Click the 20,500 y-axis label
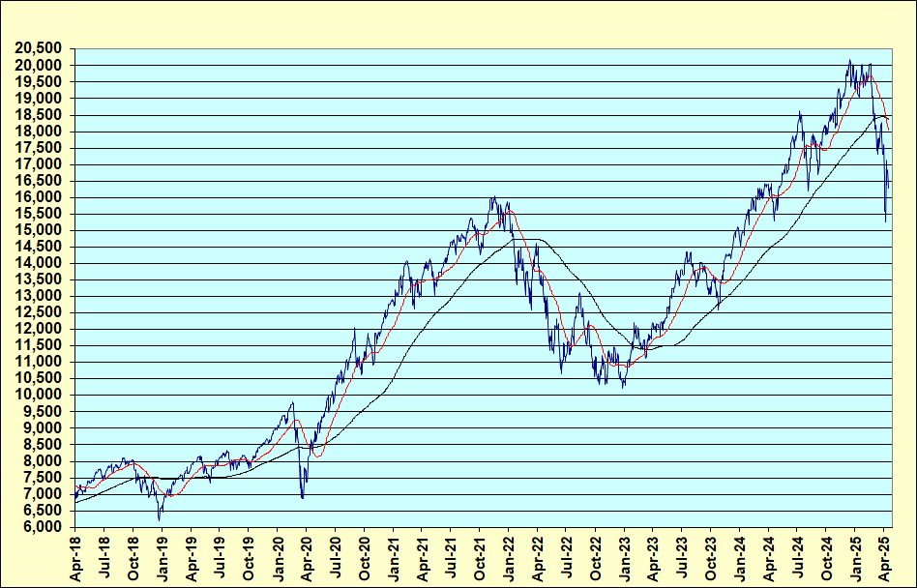This screenshot has width=917, height=588. coord(38,48)
